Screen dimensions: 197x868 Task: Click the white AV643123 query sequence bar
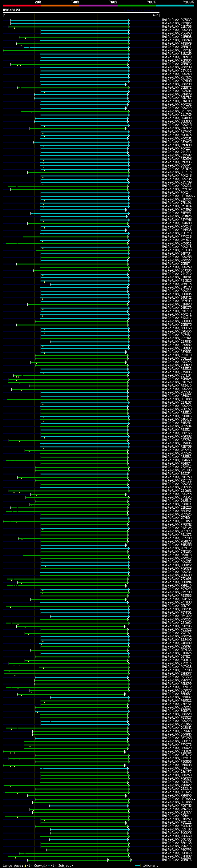81,13
